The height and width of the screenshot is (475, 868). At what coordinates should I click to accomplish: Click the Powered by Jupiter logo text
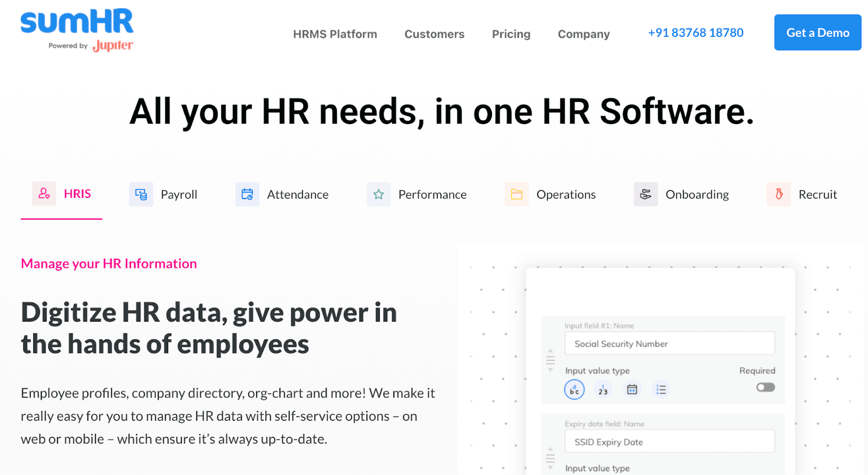coord(91,46)
